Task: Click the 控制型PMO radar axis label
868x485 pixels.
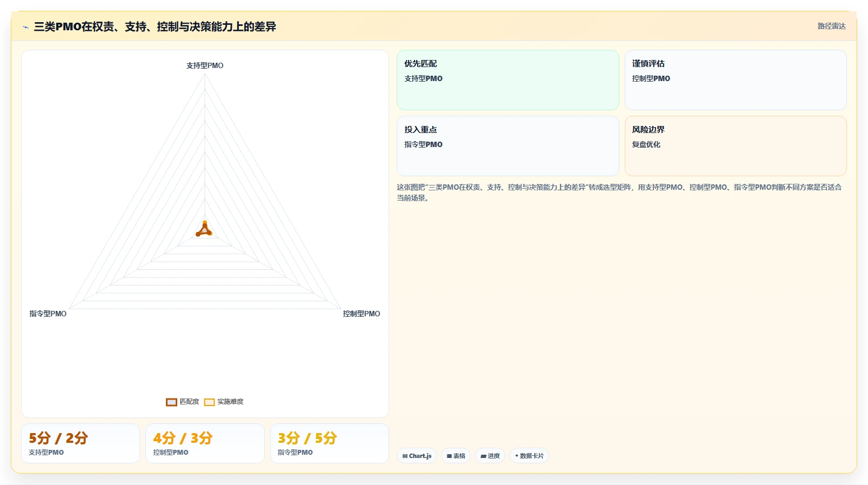Action: pos(362,314)
